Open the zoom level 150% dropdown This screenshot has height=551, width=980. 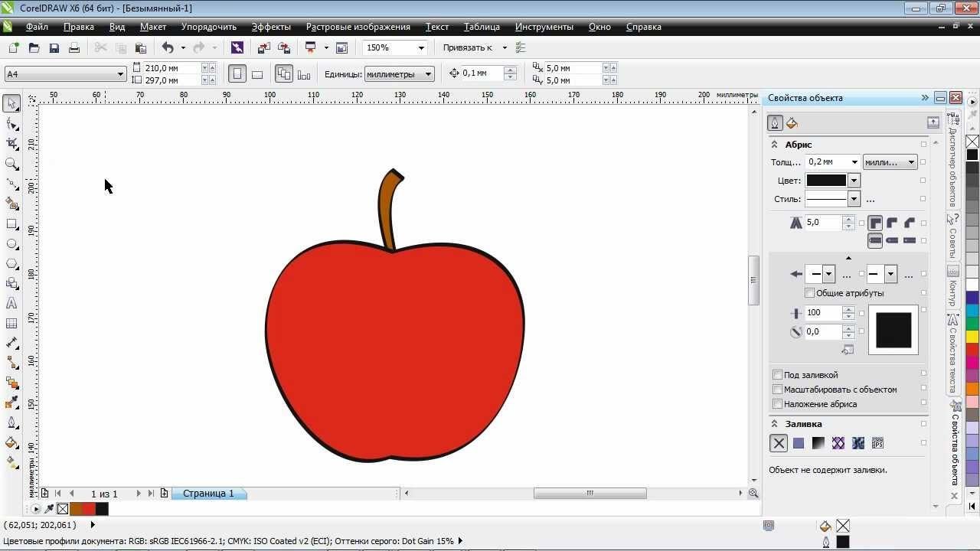click(420, 47)
